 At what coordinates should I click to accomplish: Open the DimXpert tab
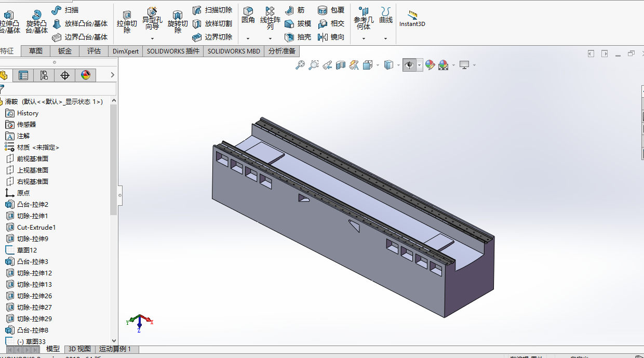click(126, 51)
